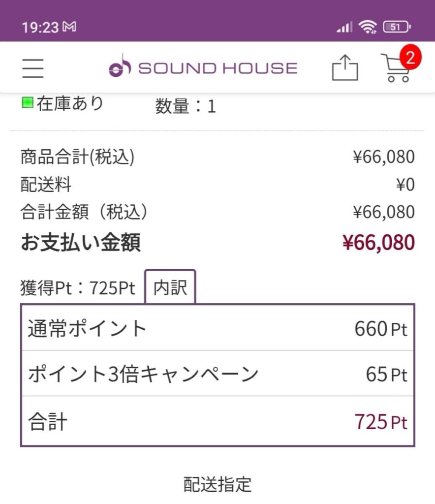The height and width of the screenshot is (504, 435).
Task: Tap the Sound House logo
Action: click(203, 67)
